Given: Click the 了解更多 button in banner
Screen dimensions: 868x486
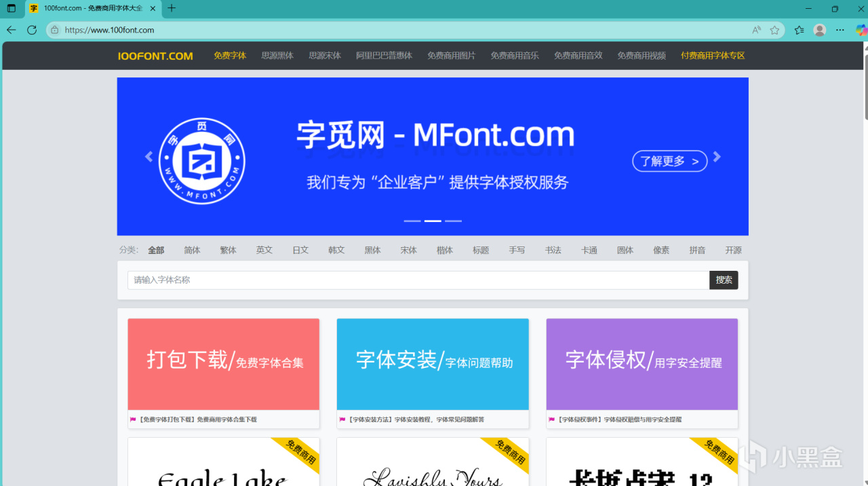Looking at the screenshot, I should click(x=670, y=161).
